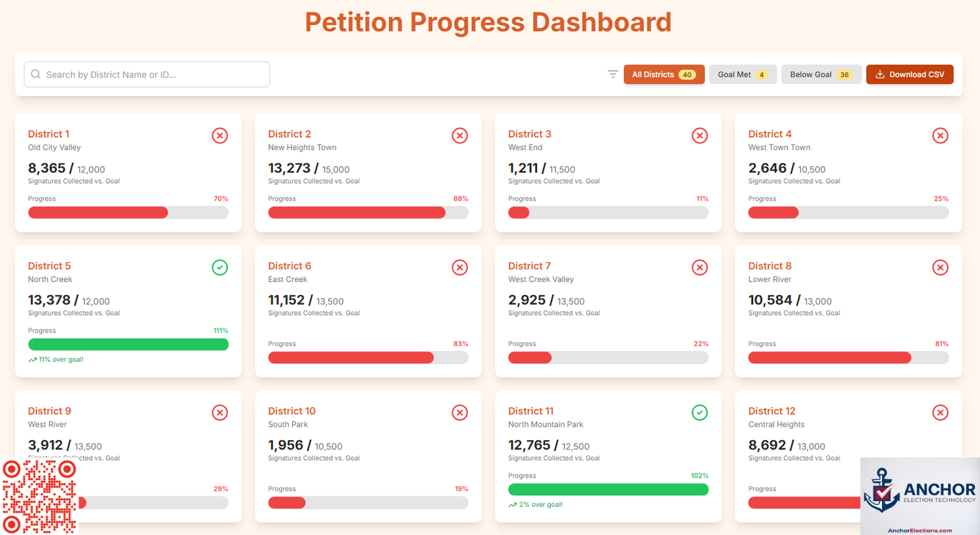The height and width of the screenshot is (535, 980).
Task: Open the District 6 title link
Action: tap(289, 266)
